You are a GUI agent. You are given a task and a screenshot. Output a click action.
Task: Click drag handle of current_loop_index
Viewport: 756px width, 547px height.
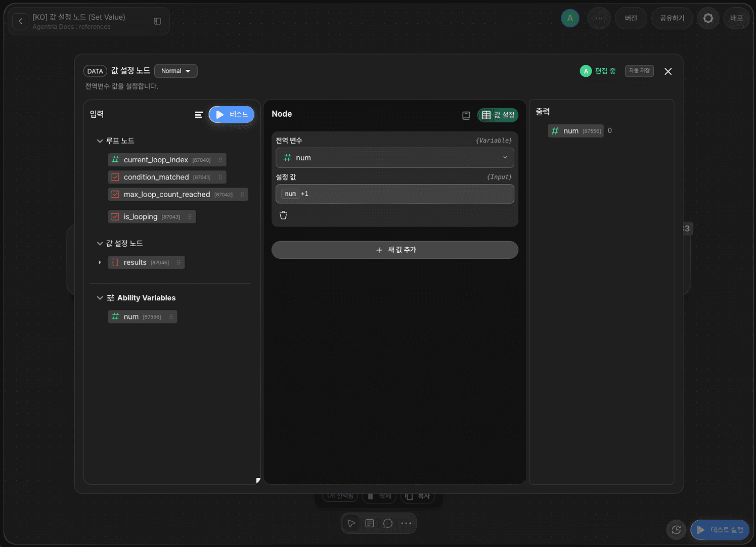pos(220,160)
